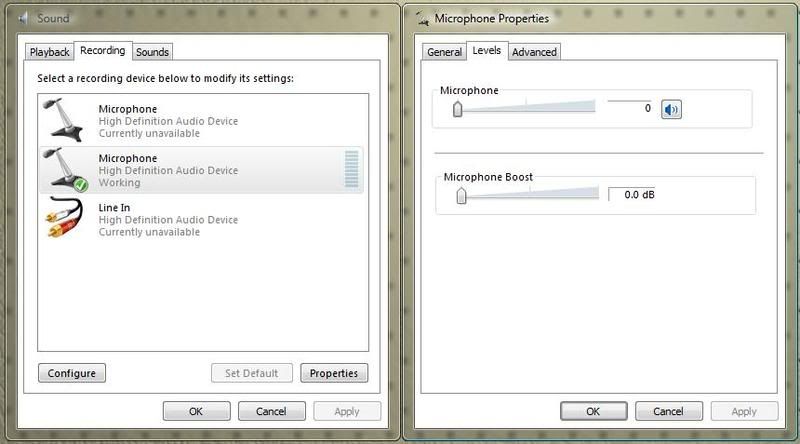This screenshot has height=444, width=800.
Task: Mute the microphone using the speaker button
Action: [671, 109]
